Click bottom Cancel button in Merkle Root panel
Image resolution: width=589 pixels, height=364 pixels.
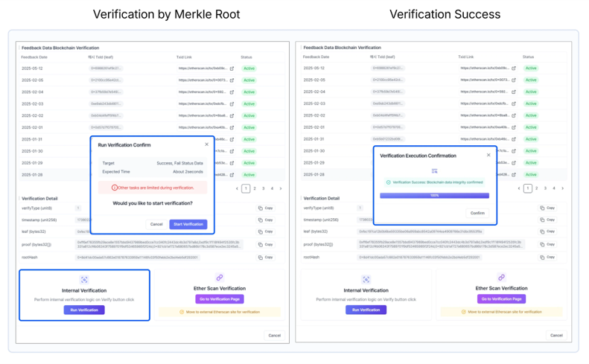point(274,336)
